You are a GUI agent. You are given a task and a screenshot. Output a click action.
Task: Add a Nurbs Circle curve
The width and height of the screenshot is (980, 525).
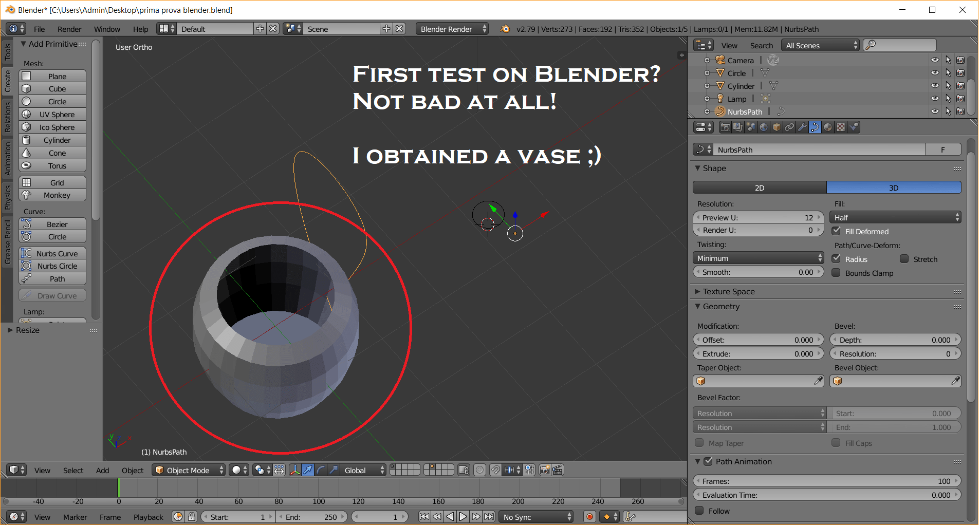52,266
